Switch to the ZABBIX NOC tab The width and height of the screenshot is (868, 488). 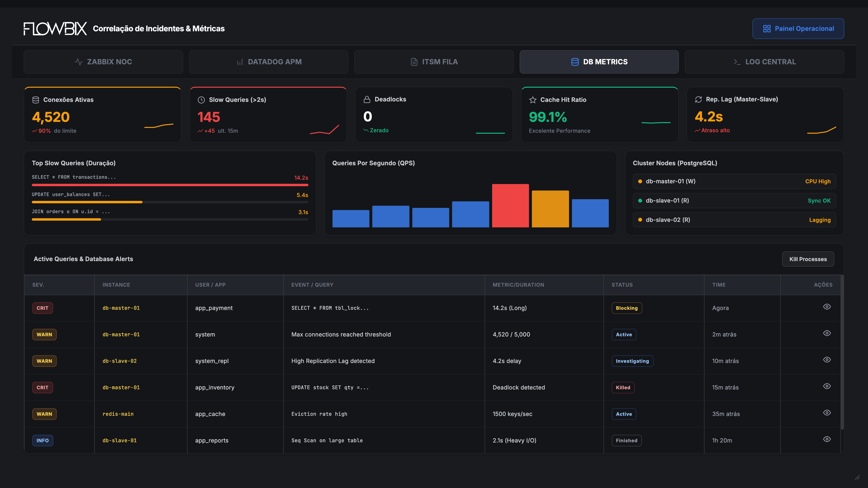point(103,62)
